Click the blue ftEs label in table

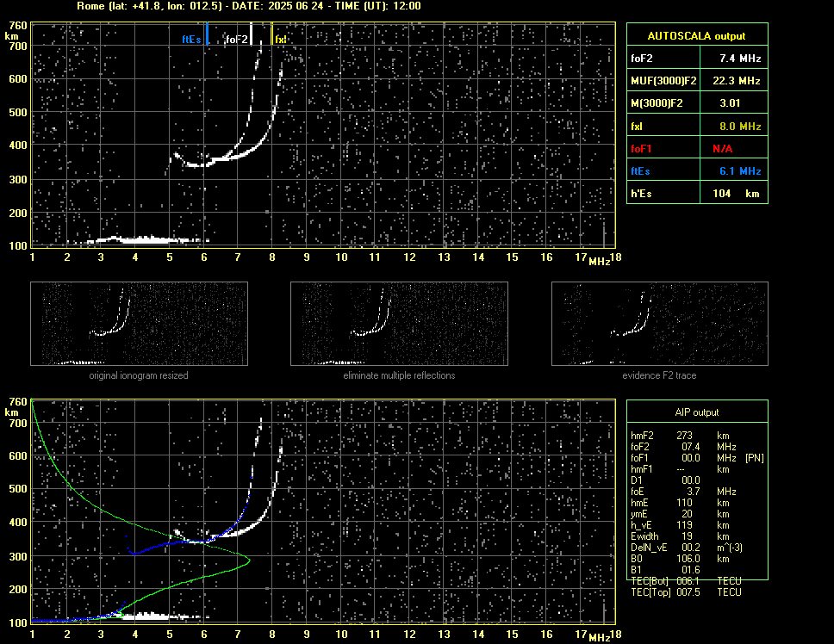coord(640,171)
